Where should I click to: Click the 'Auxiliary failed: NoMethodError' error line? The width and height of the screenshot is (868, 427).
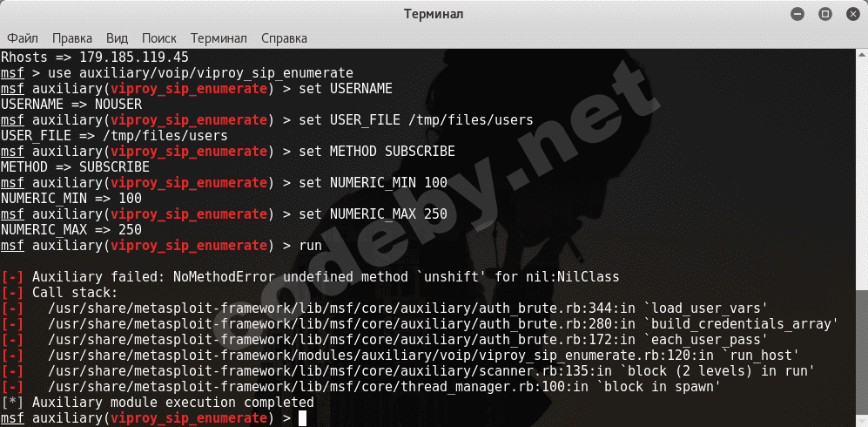310,276
